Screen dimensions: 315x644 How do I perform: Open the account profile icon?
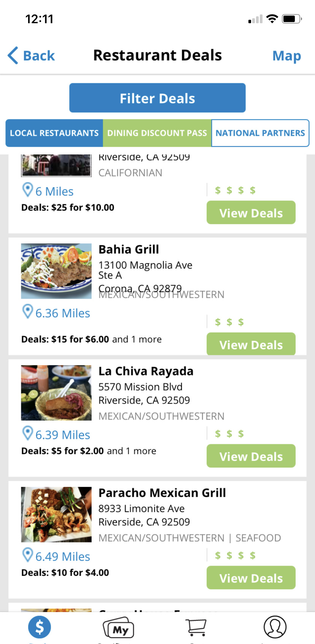tap(275, 627)
